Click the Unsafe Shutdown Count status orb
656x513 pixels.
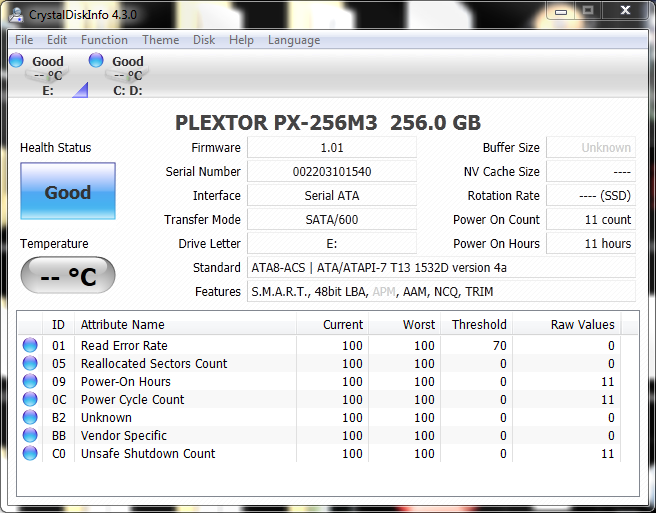(30, 454)
